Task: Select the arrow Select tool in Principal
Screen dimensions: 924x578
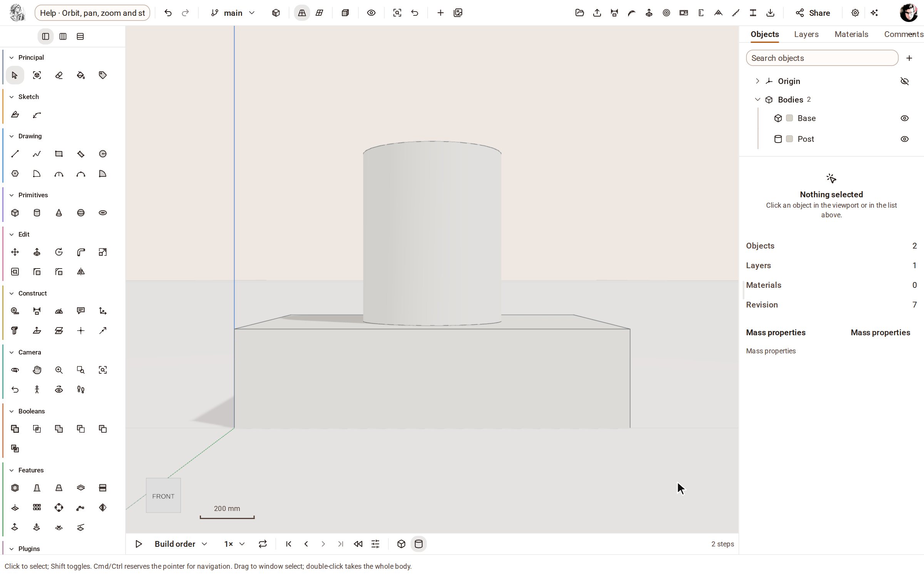Action: coord(15,75)
